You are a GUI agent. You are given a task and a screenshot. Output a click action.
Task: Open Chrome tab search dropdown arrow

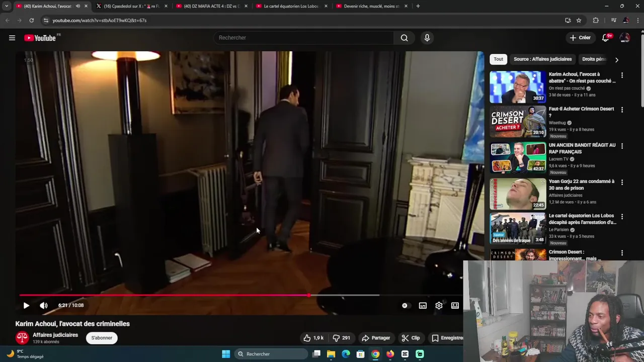[7, 6]
